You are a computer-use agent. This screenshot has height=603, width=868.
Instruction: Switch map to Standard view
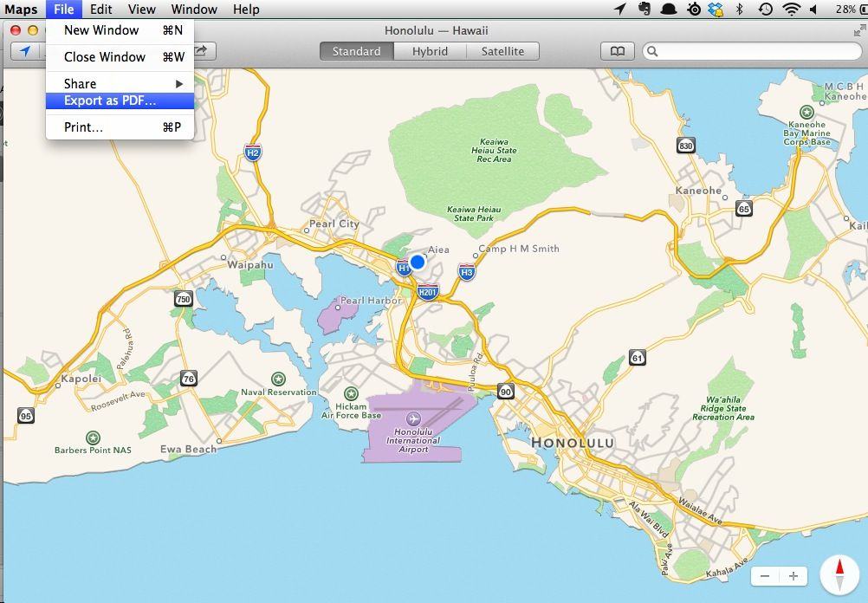[356, 51]
